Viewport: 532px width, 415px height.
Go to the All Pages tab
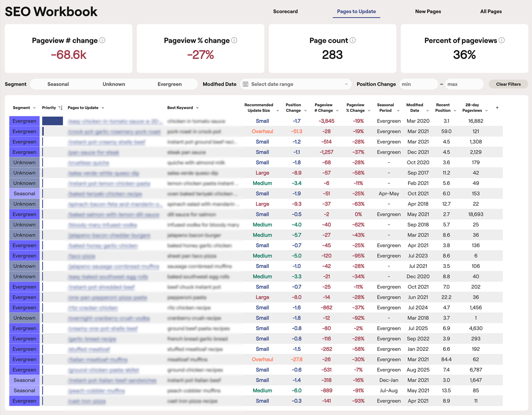point(491,11)
